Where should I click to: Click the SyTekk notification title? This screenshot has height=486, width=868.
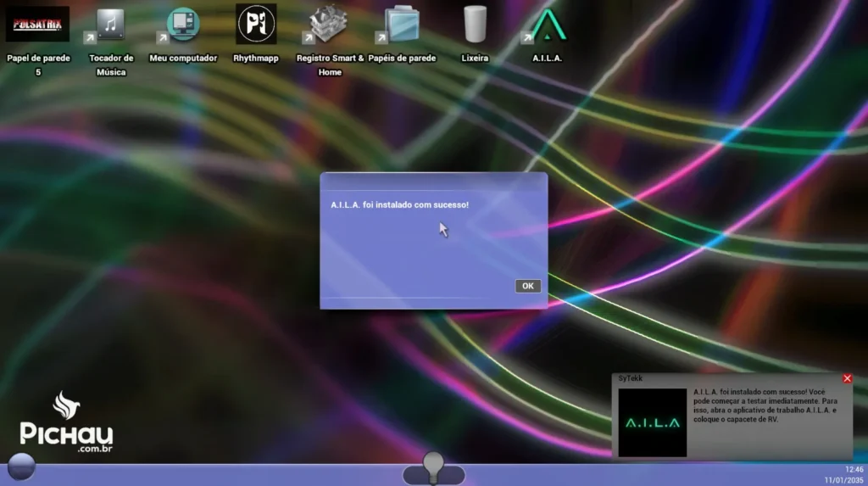click(631, 378)
